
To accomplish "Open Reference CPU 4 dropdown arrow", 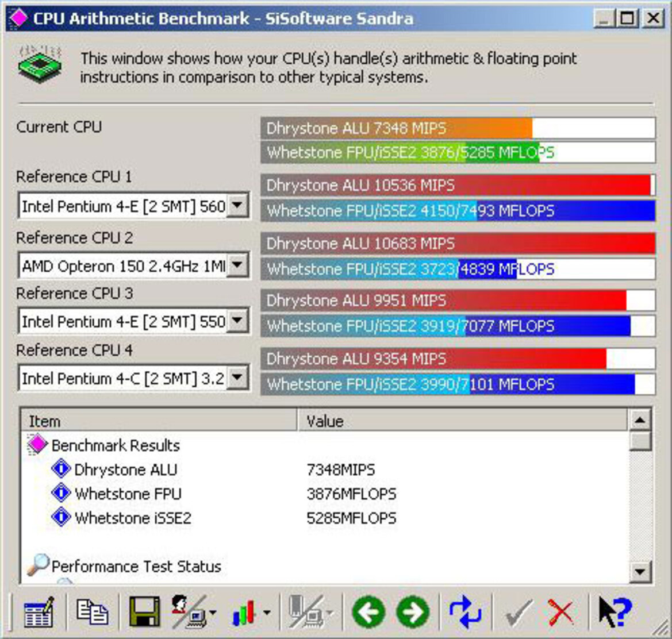I will coord(237,378).
